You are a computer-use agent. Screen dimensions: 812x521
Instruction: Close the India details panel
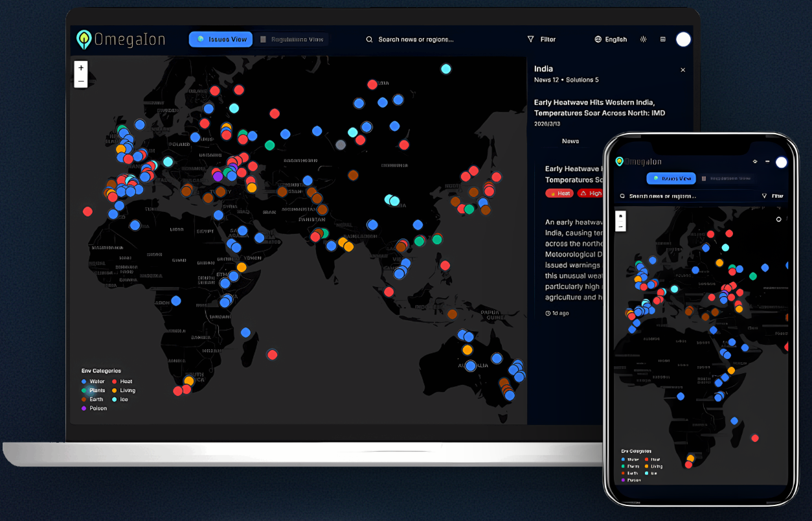coord(682,70)
